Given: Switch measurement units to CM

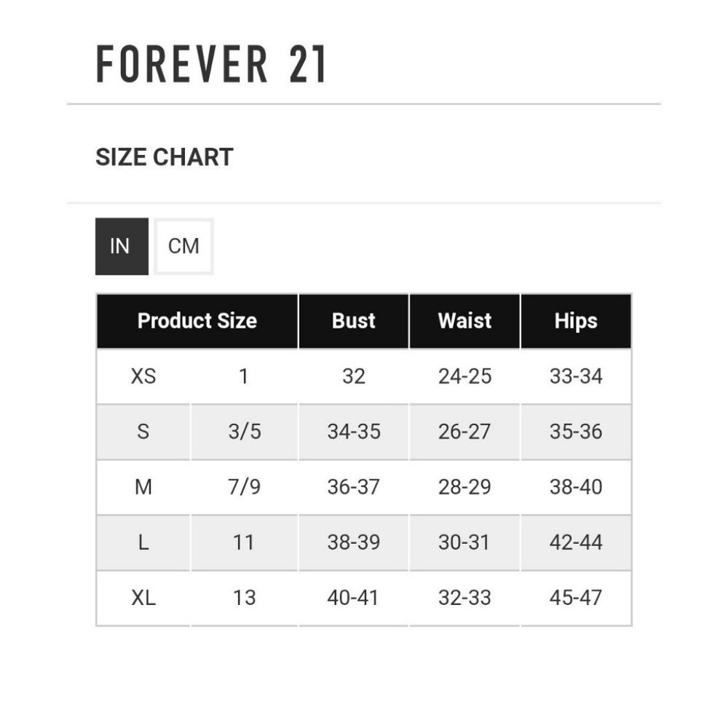Looking at the screenshot, I should pos(183,246).
